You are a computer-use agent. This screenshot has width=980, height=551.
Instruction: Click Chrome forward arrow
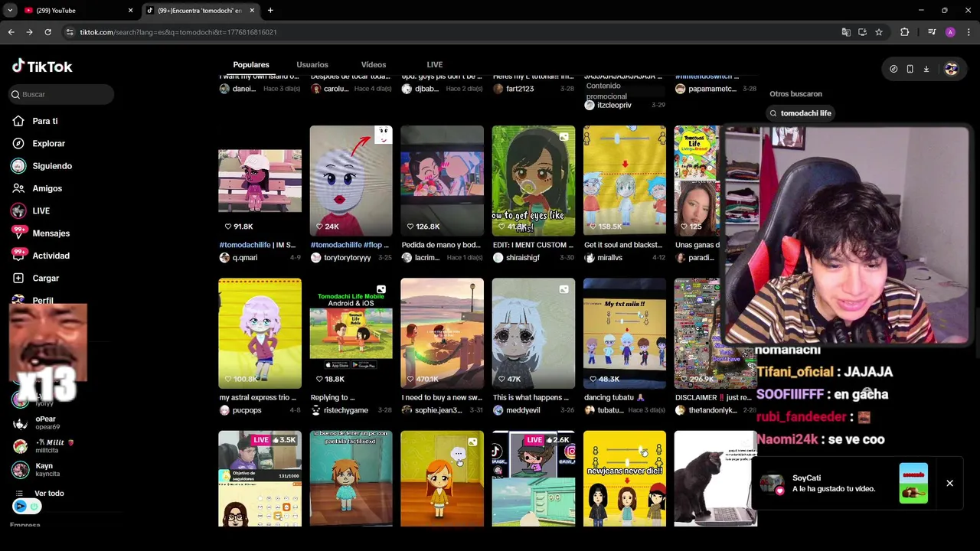[29, 32]
